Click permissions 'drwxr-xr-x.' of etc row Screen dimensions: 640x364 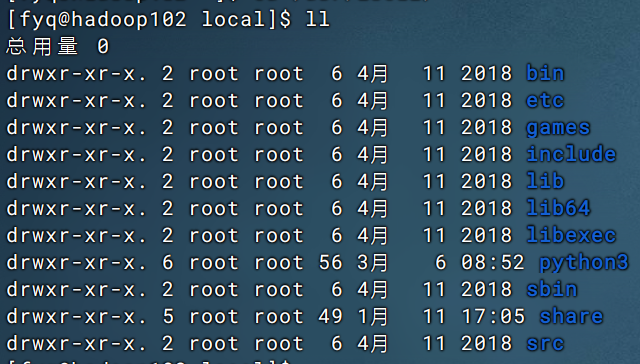(x=76, y=100)
